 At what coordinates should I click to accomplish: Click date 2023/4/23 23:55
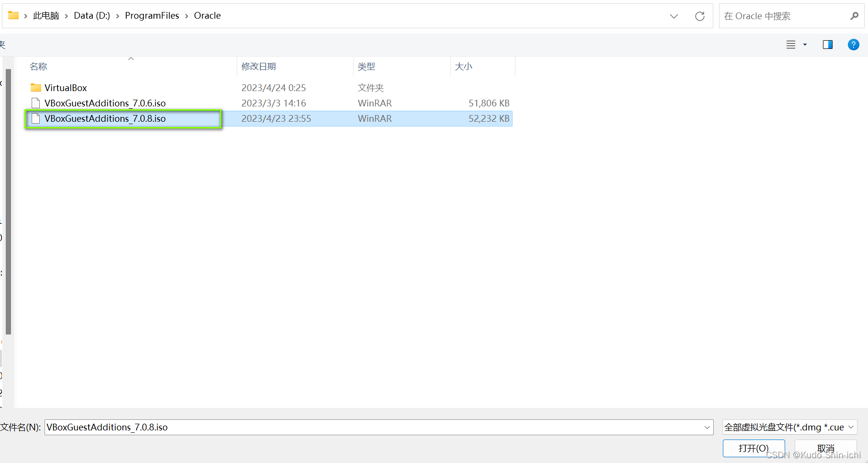tap(276, 118)
